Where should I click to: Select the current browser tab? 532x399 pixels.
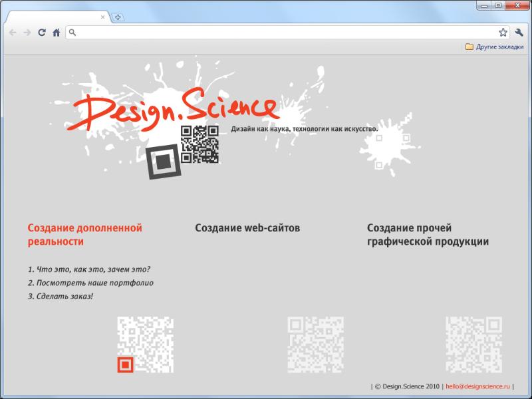click(x=58, y=17)
